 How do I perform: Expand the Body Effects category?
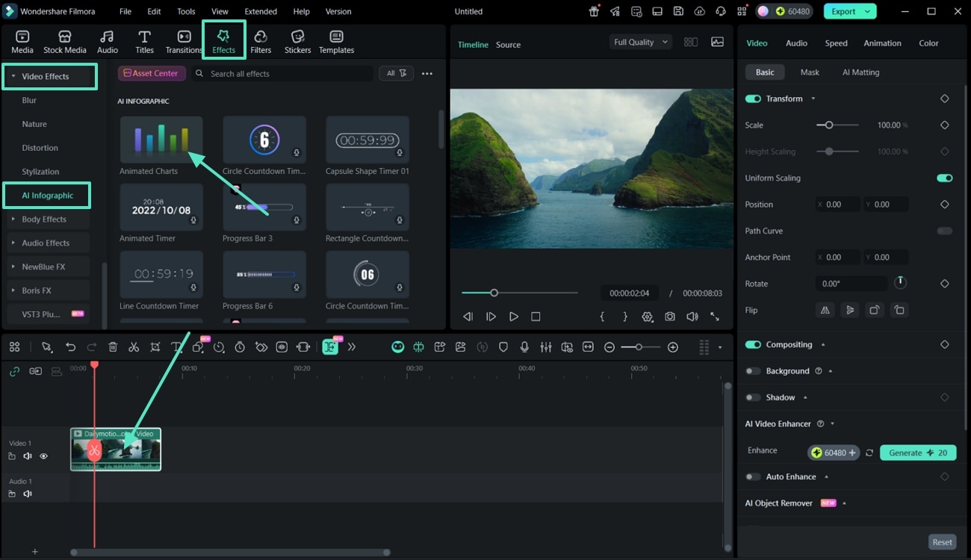click(44, 220)
